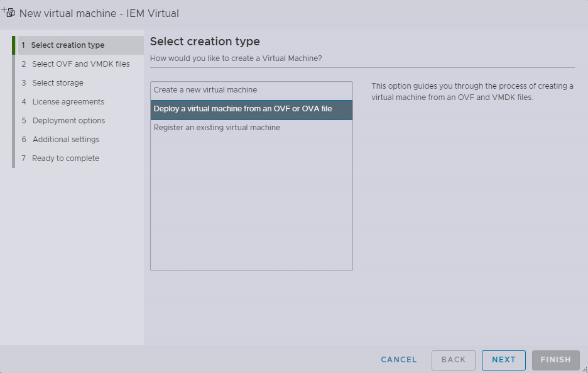Click the creation type description text panel
This screenshot has height=373, width=588.
tap(471, 91)
